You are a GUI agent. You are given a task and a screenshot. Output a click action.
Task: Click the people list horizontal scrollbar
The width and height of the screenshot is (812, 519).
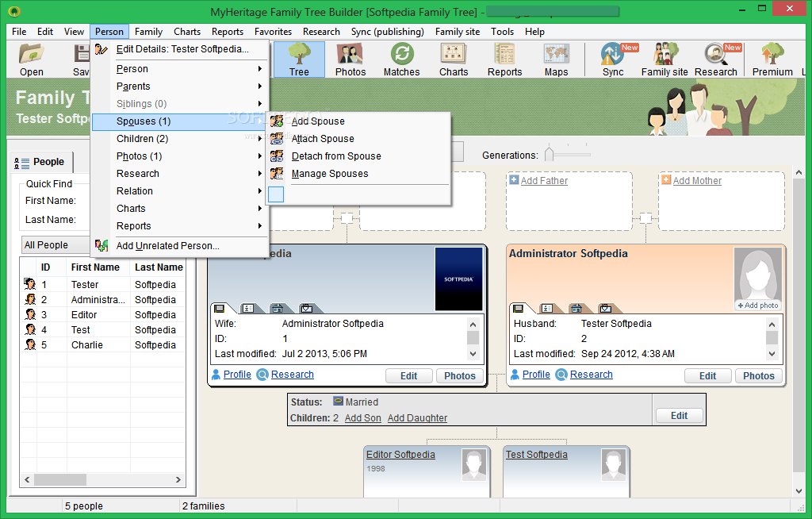point(102,479)
